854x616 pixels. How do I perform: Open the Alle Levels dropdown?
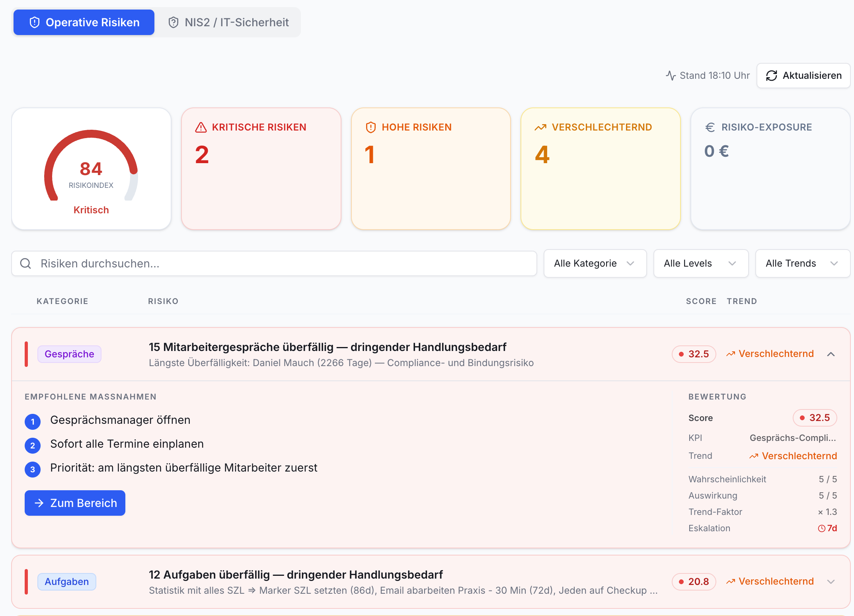[x=701, y=263]
